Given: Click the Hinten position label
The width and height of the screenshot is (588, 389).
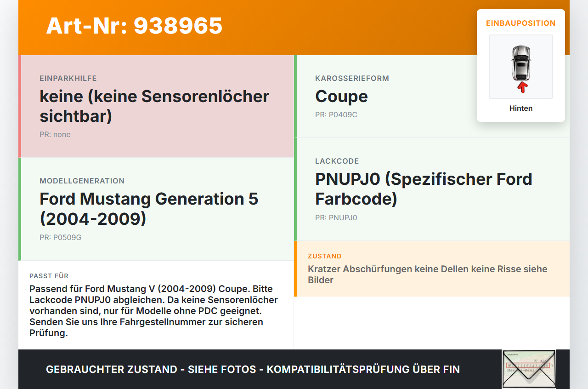Looking at the screenshot, I should pyautogui.click(x=521, y=109).
